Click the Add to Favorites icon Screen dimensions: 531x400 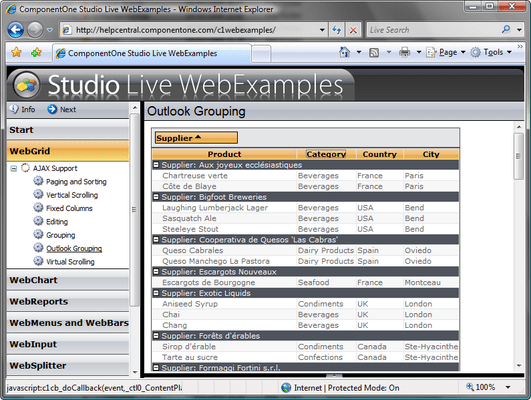tap(36, 52)
